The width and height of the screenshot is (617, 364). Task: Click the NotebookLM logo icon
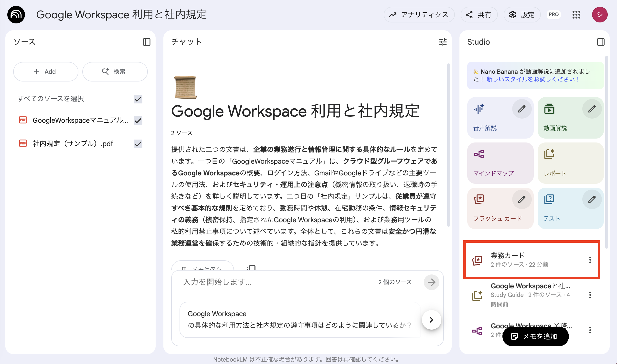16,15
